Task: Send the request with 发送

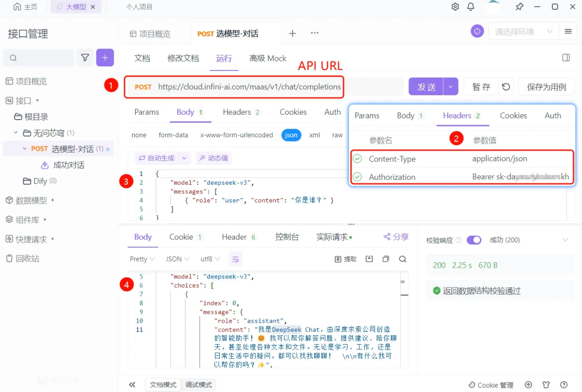Action: (x=426, y=87)
